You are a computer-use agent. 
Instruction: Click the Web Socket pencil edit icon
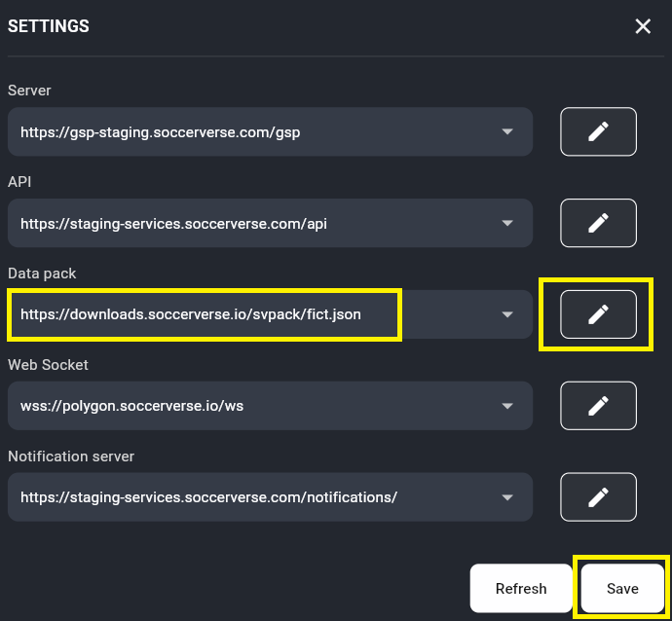point(598,406)
